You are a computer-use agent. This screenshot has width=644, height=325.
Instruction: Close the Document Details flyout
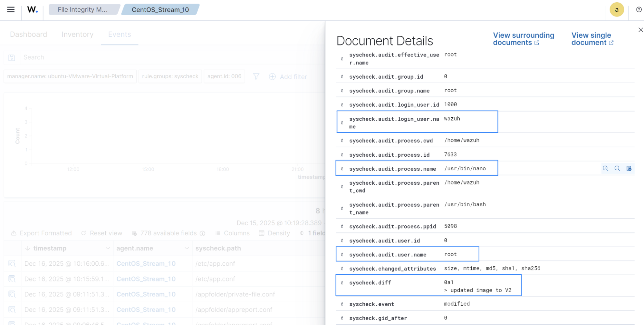(x=640, y=30)
